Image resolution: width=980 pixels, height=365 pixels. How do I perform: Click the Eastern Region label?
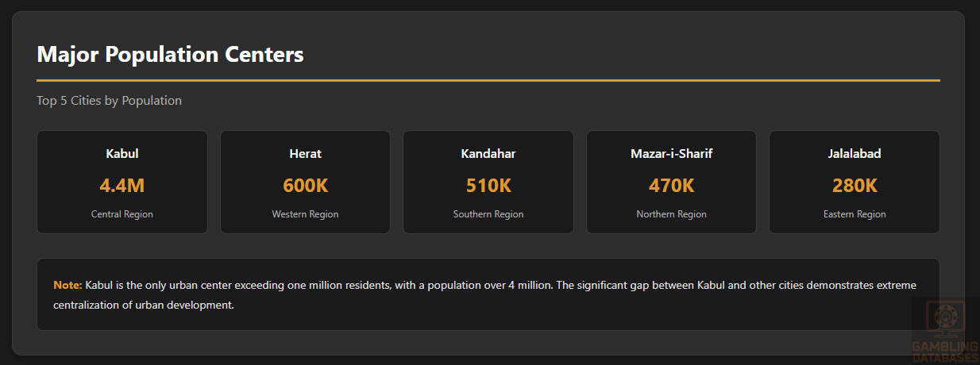855,214
